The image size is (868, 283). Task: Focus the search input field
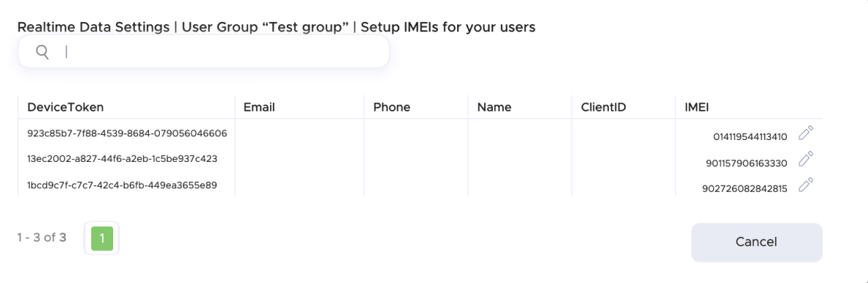(x=204, y=52)
